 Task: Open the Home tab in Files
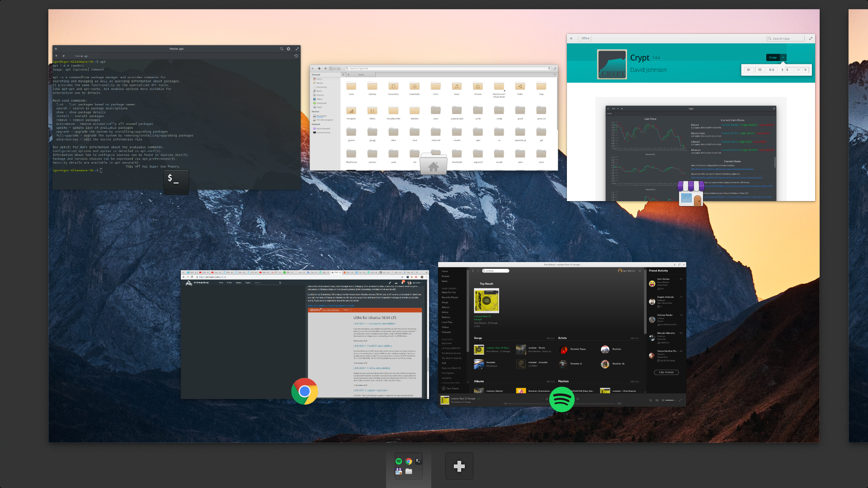(361, 75)
